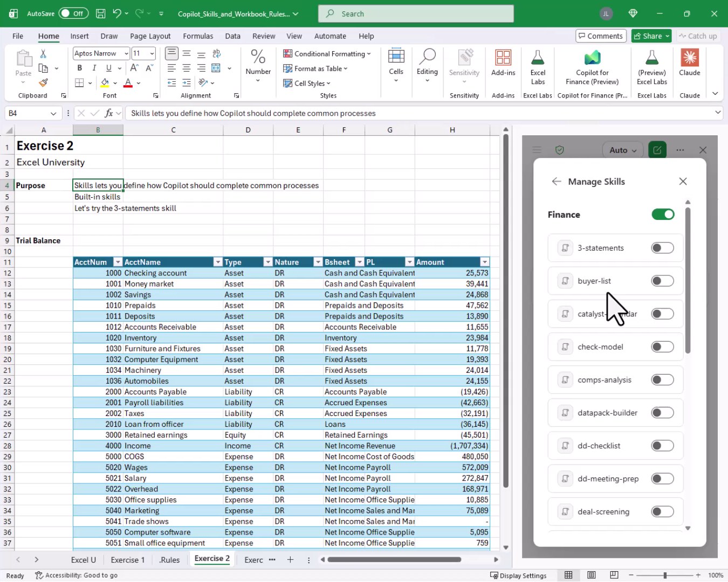The width and height of the screenshot is (728, 582).
Task: Enable the datapack-builder skill toggle
Action: (x=663, y=413)
